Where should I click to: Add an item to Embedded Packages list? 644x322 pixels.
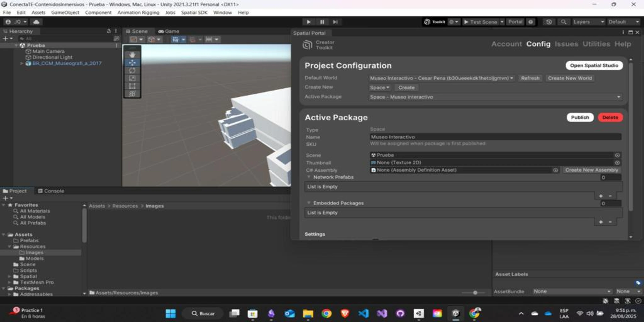click(601, 222)
